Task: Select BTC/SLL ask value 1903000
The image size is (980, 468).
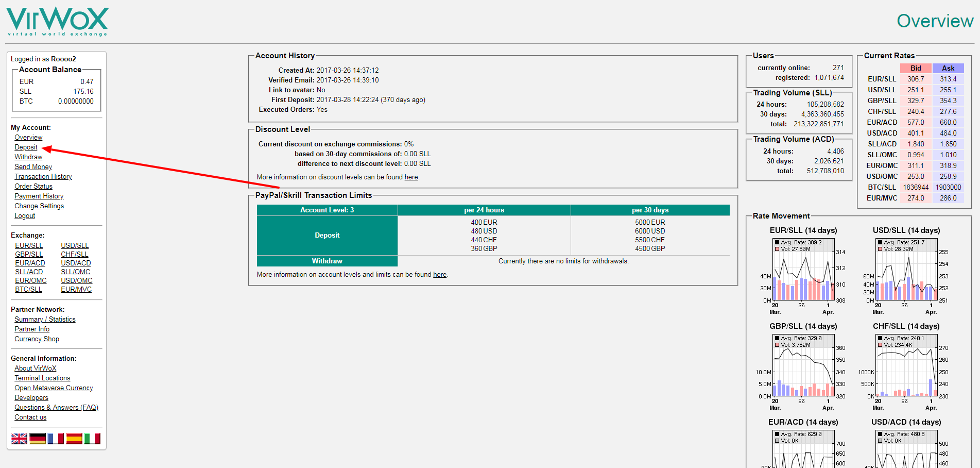Action: [948, 188]
